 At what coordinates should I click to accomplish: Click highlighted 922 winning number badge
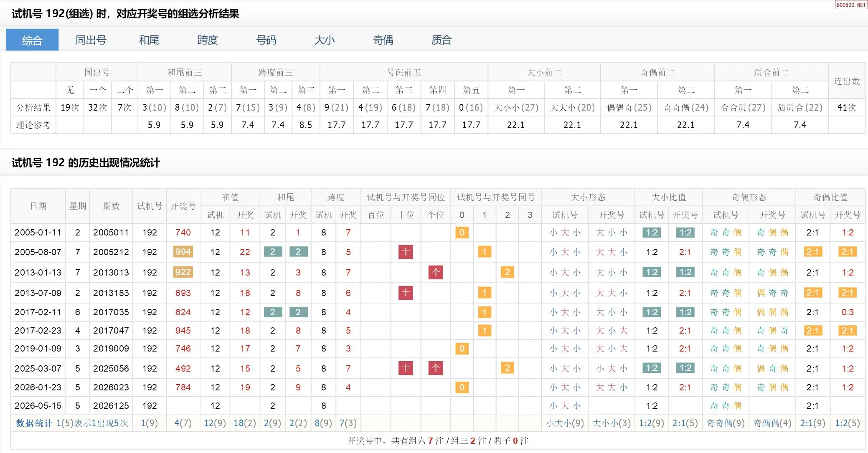pos(183,272)
